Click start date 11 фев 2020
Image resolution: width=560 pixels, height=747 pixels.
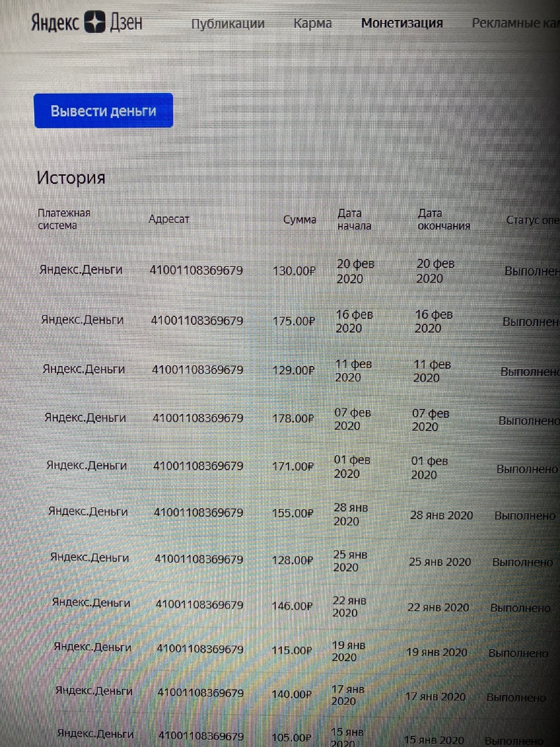(353, 370)
